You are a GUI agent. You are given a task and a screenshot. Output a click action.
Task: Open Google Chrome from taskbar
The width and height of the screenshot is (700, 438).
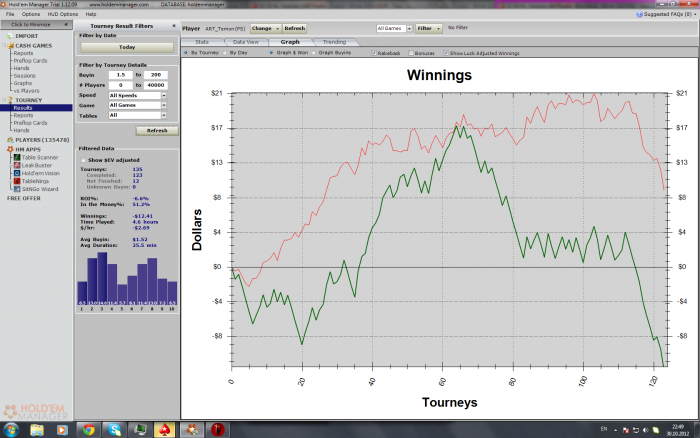[89, 430]
